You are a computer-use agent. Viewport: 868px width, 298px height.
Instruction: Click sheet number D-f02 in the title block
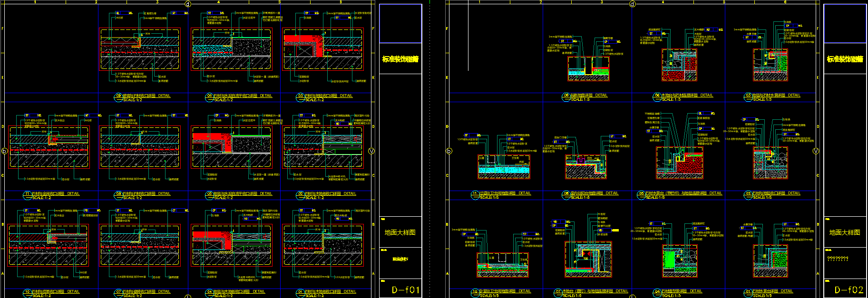(x=849, y=289)
